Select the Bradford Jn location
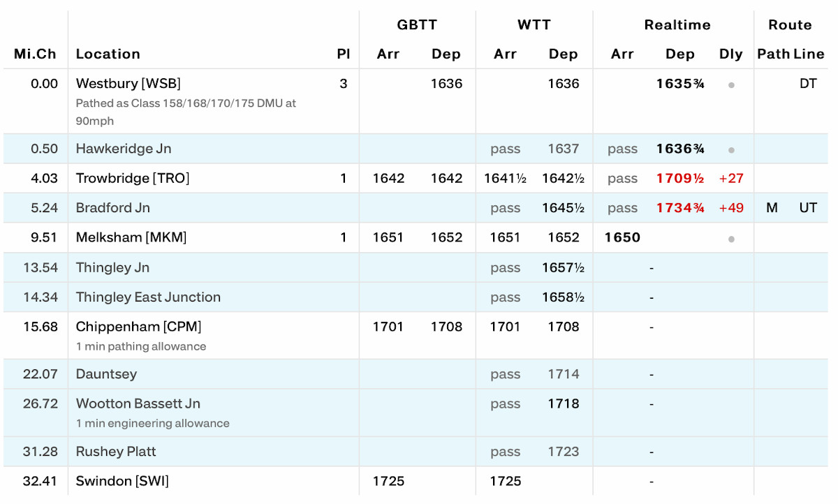This screenshot has width=838, height=504. (x=112, y=208)
